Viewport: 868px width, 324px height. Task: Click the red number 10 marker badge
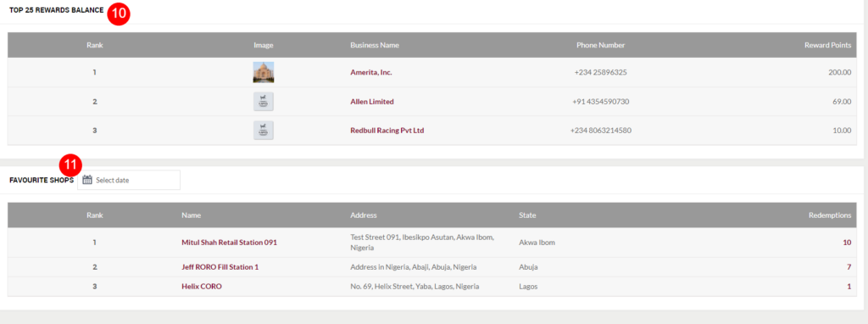(x=118, y=14)
